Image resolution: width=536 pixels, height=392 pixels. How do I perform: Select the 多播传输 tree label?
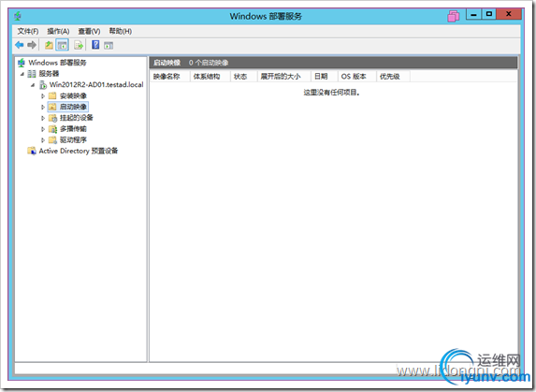tap(73, 129)
